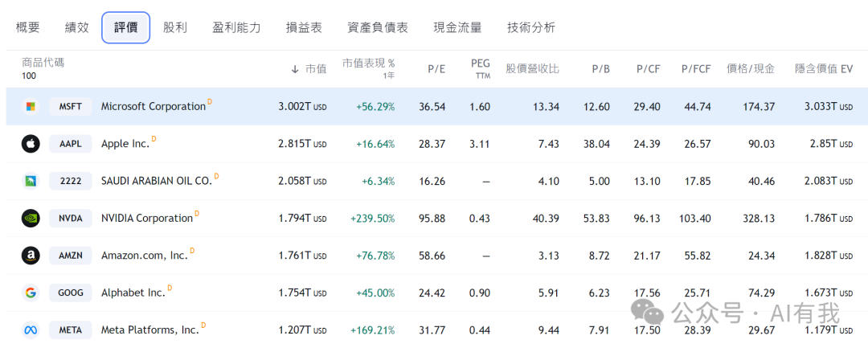Switch to the 概要 tab

coord(28,27)
